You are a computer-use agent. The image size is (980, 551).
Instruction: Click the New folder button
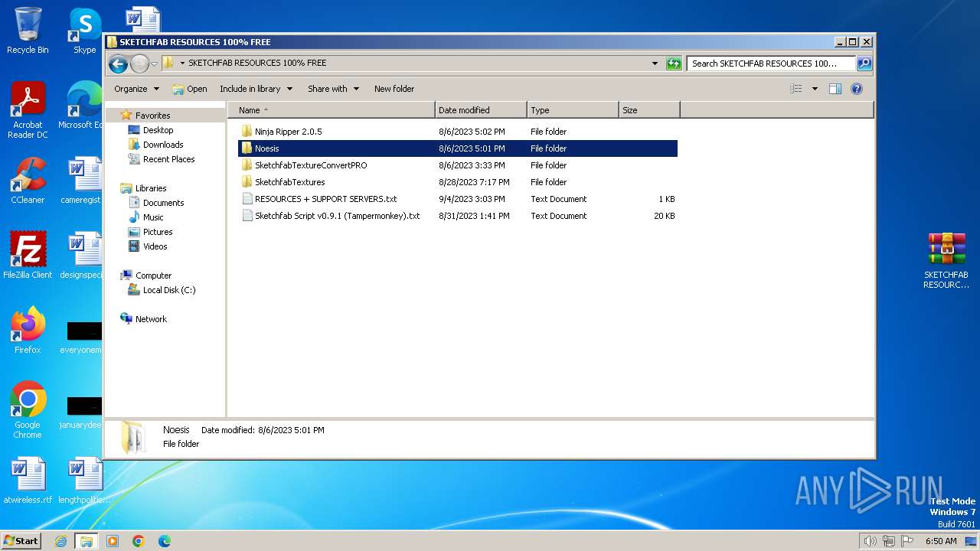coord(394,89)
